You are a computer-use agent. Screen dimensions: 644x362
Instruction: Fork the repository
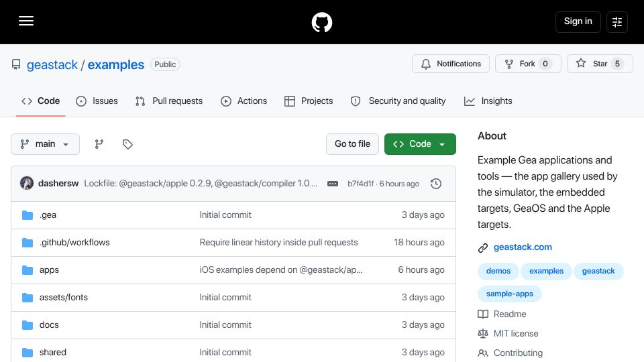528,64
